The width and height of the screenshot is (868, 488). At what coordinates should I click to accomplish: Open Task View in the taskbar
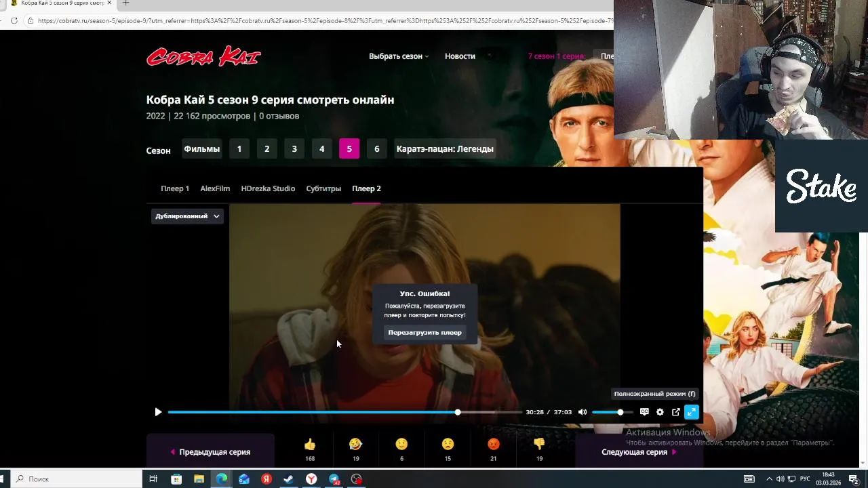click(x=153, y=479)
